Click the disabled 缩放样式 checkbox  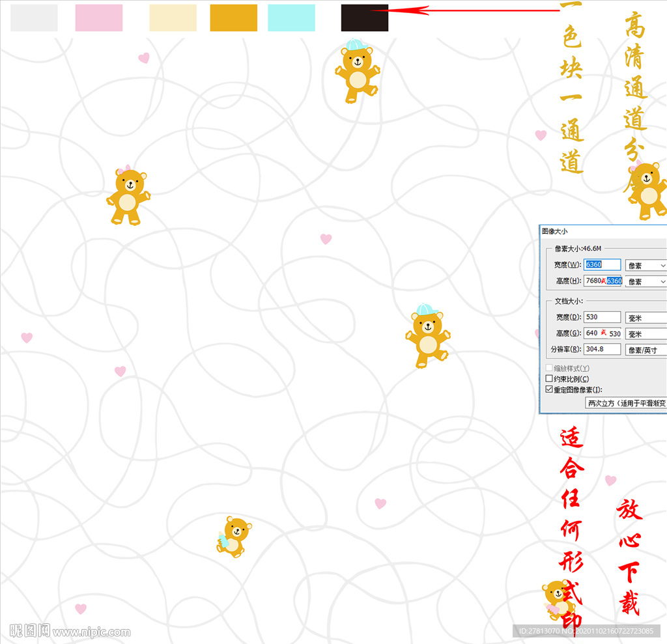[549, 368]
